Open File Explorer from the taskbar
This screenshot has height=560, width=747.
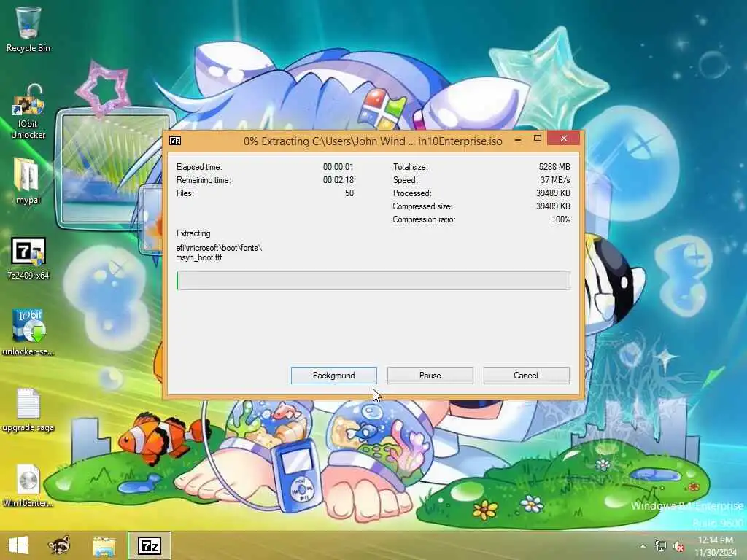pyautogui.click(x=104, y=545)
